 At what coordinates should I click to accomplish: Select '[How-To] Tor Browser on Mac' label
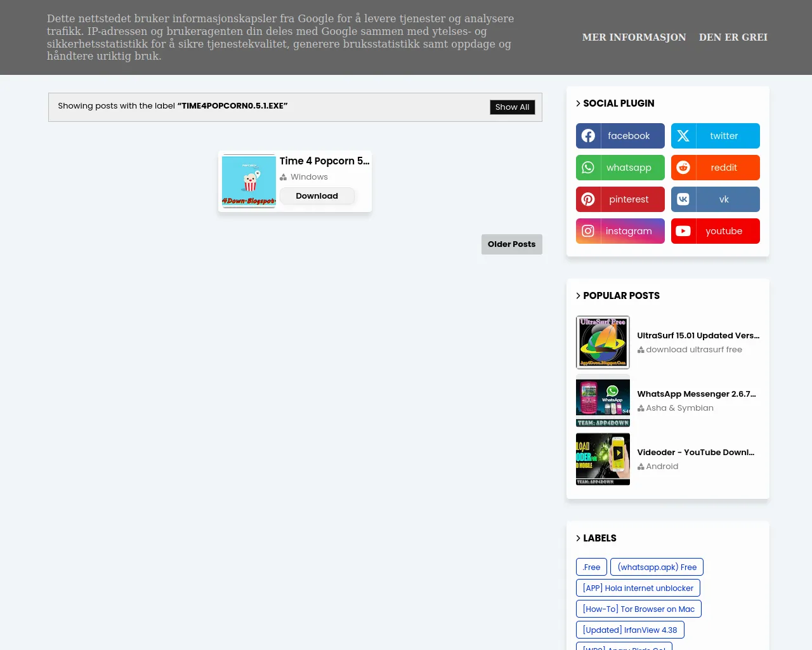(639, 609)
